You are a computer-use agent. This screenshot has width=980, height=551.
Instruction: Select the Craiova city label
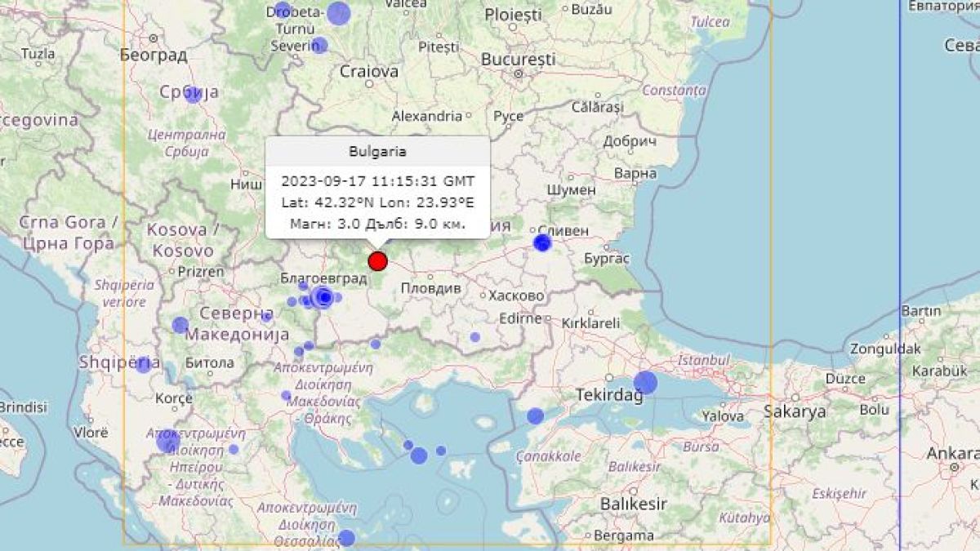click(x=369, y=72)
